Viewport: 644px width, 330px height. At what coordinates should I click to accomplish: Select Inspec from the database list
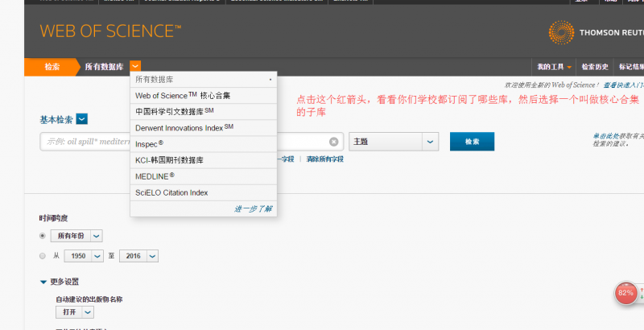point(204,144)
